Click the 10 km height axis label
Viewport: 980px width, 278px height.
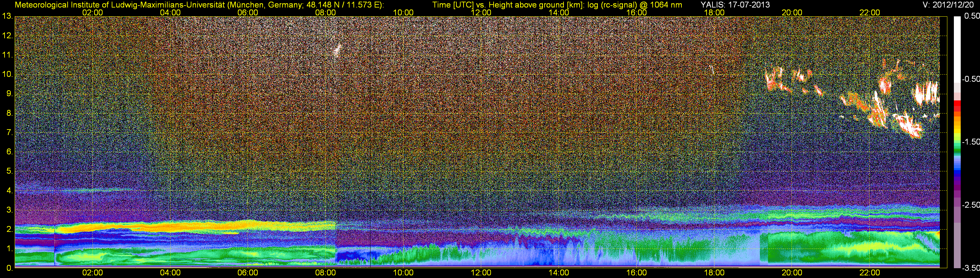(x=7, y=74)
